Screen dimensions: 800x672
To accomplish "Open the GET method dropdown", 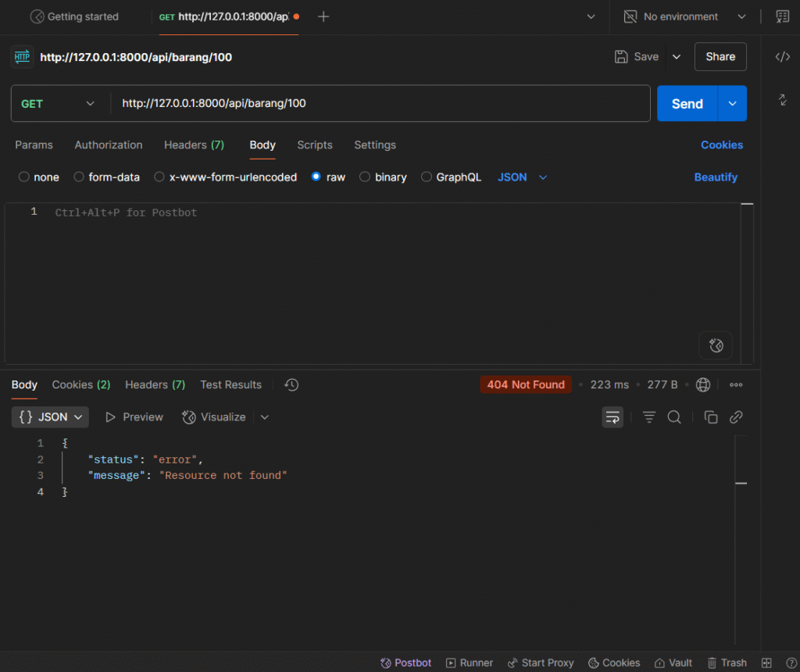I will pos(58,104).
